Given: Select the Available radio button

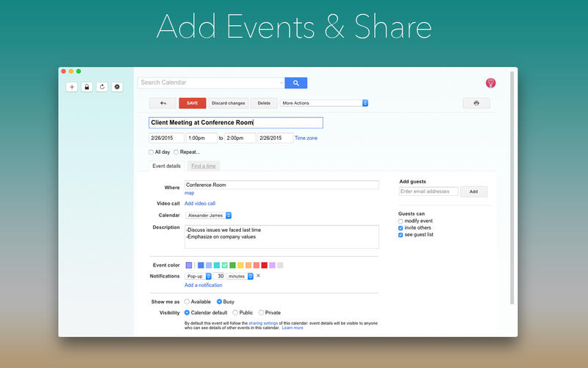Looking at the screenshot, I should [187, 302].
